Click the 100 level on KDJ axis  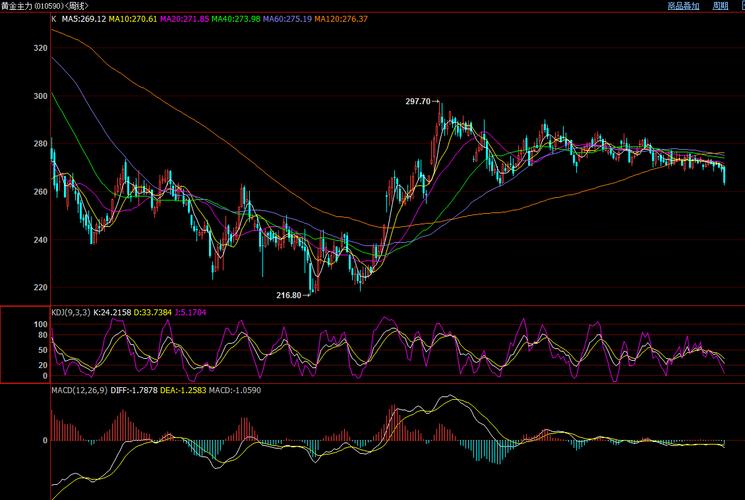tap(41, 324)
